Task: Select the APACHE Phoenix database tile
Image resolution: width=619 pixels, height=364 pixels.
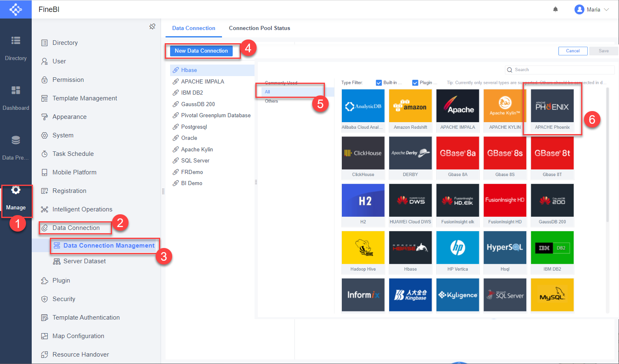Action: (x=552, y=110)
